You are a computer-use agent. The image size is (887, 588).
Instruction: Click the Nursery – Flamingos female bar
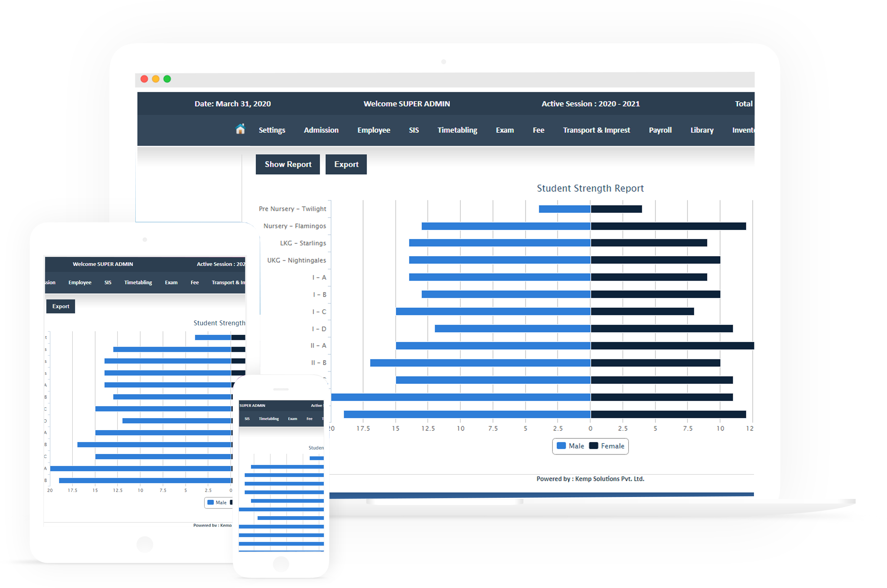pyautogui.click(x=668, y=226)
